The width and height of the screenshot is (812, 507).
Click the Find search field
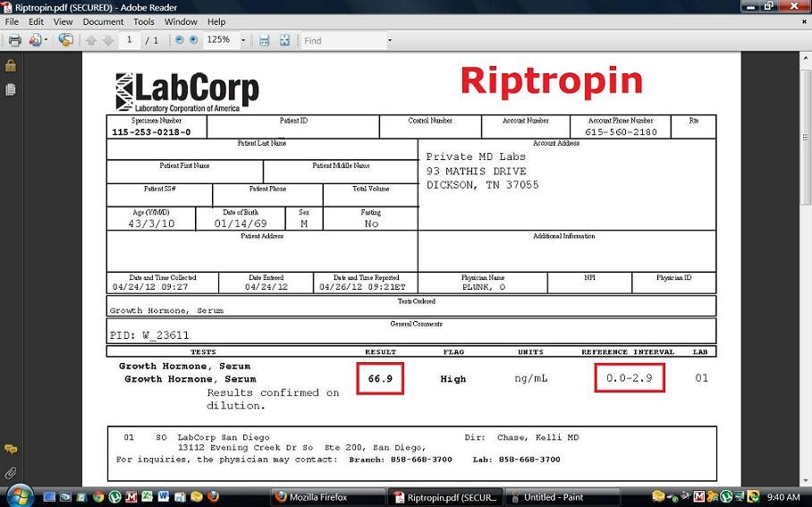344,40
